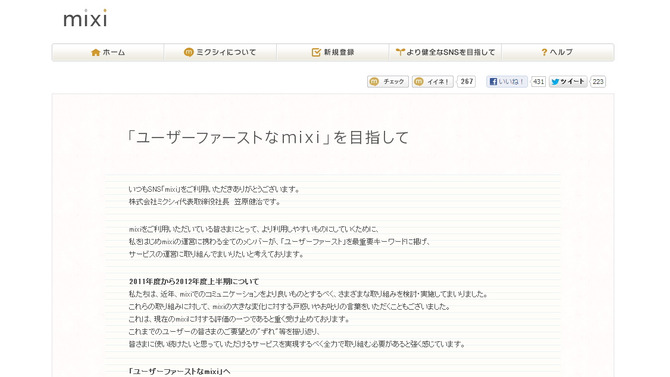Click the mixi logo
Screen dimensions: 670x377
85,18
